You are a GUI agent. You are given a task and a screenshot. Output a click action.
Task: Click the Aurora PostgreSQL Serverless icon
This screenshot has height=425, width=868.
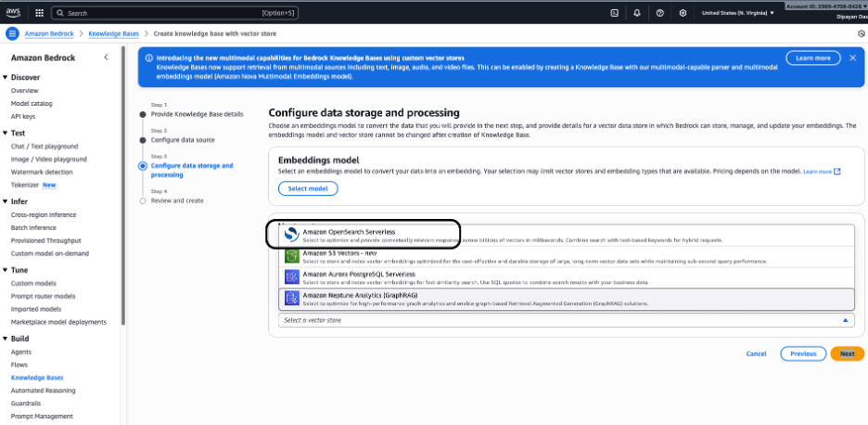pyautogui.click(x=292, y=277)
